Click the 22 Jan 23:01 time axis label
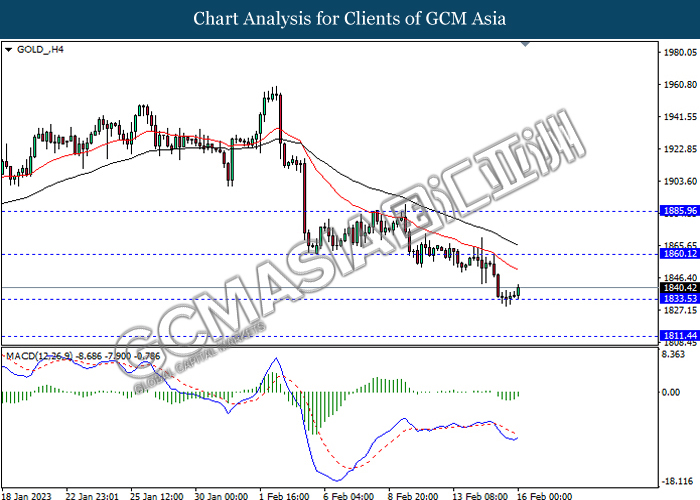 [92, 496]
